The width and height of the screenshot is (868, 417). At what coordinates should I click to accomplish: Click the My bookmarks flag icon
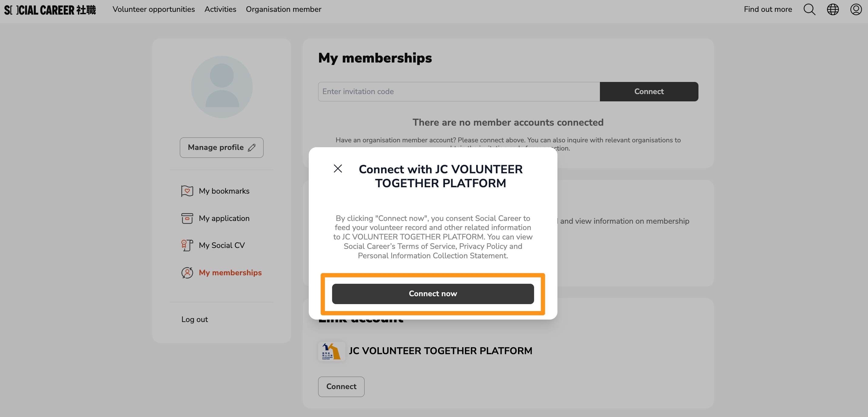tap(187, 191)
